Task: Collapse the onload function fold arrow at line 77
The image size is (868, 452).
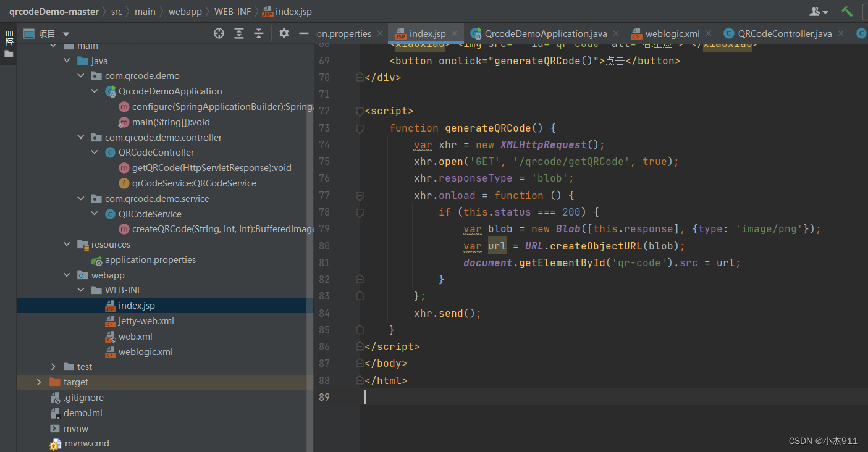Action: (x=360, y=195)
